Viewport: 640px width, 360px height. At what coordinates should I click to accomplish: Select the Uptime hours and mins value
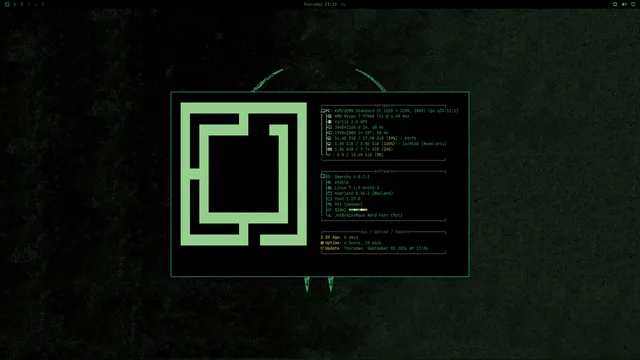(x=362, y=243)
